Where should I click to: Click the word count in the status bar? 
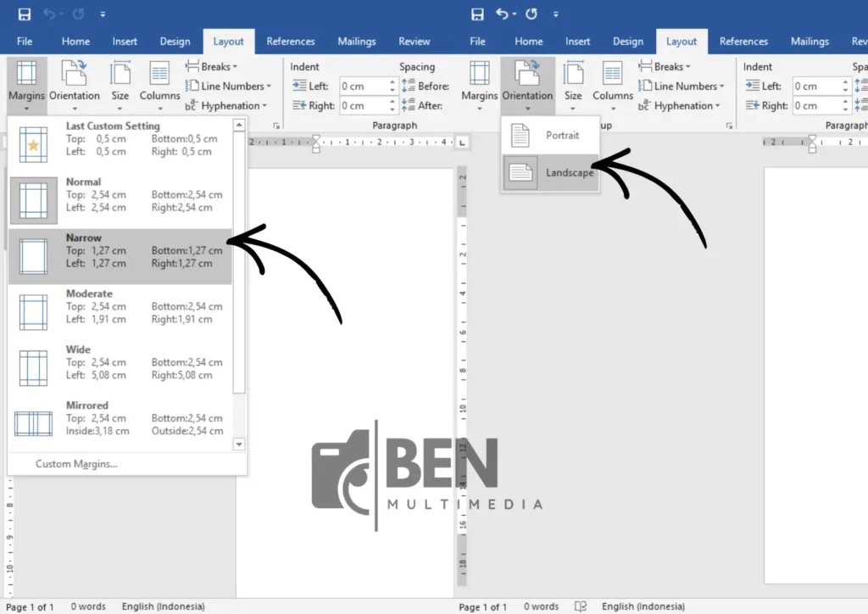[88, 606]
